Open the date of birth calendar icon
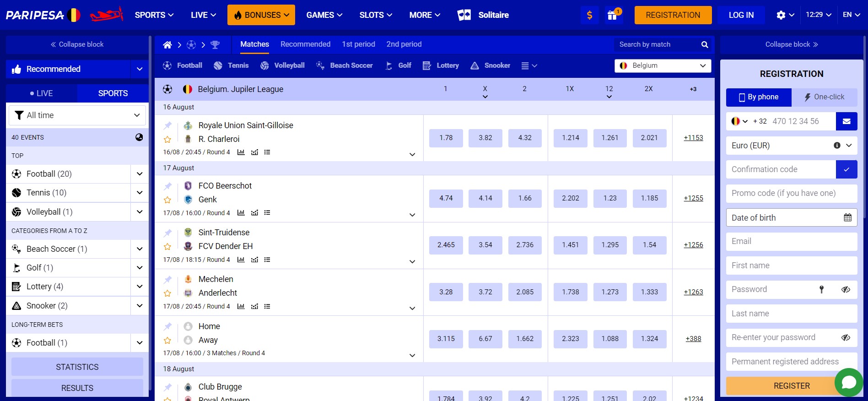This screenshot has height=401, width=868. (x=848, y=217)
